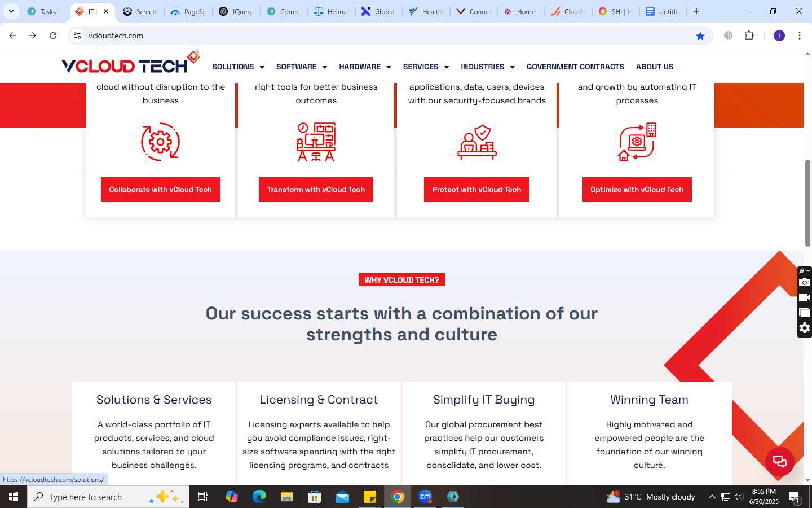The width and height of the screenshot is (812, 508).
Task: Click the settings gear in side toolbar
Action: pos(805,328)
